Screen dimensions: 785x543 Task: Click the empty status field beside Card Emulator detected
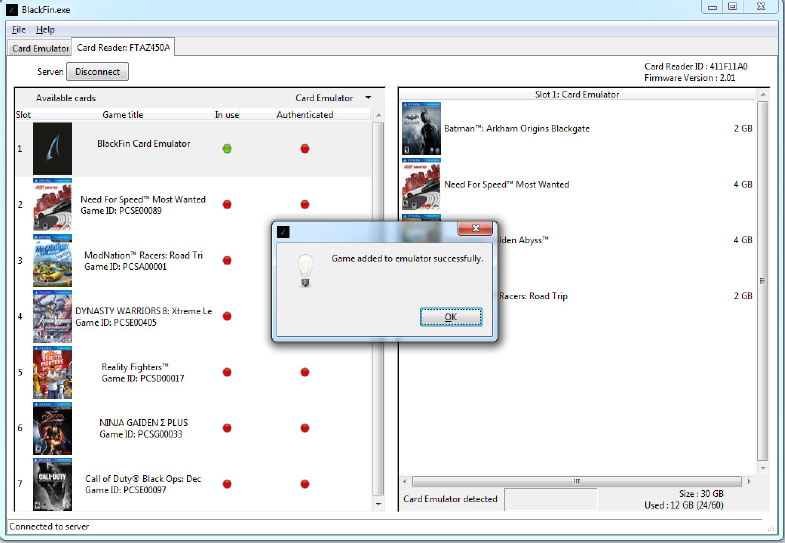[x=551, y=499]
